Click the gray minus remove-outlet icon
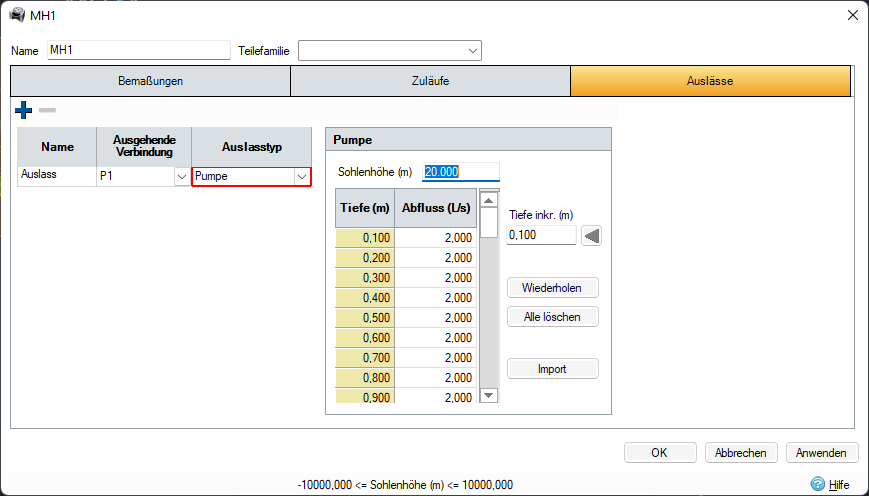Image resolution: width=869 pixels, height=496 pixels. 48,110
